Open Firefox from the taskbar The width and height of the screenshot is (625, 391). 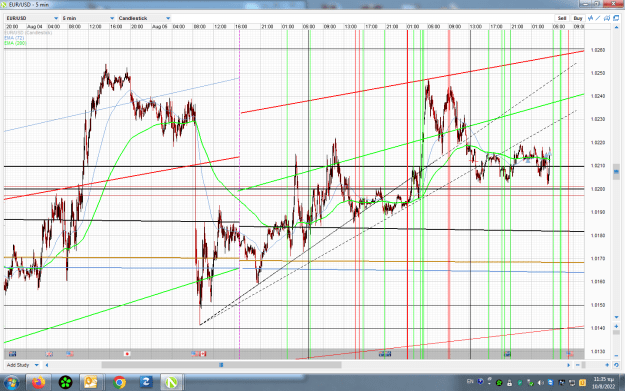(x=39, y=383)
